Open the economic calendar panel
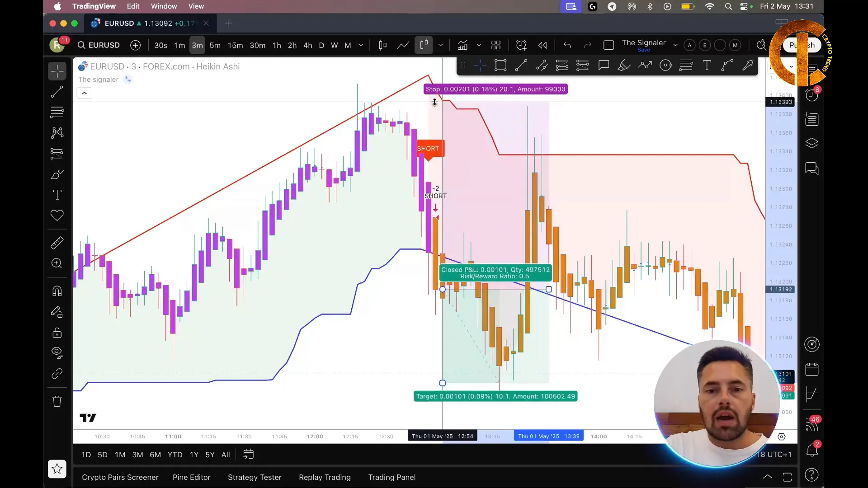The width and height of the screenshot is (868, 488). [x=812, y=369]
